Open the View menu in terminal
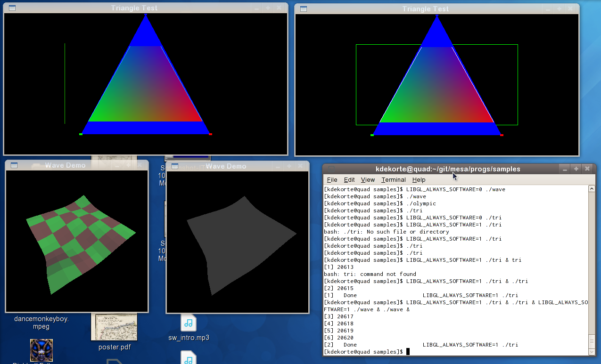Screen dimensions: 601x364 (x=368, y=180)
